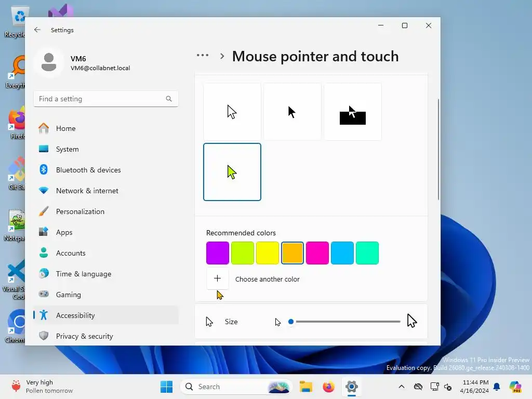
Task: Click the Settings gear in taskbar
Action: (352, 387)
